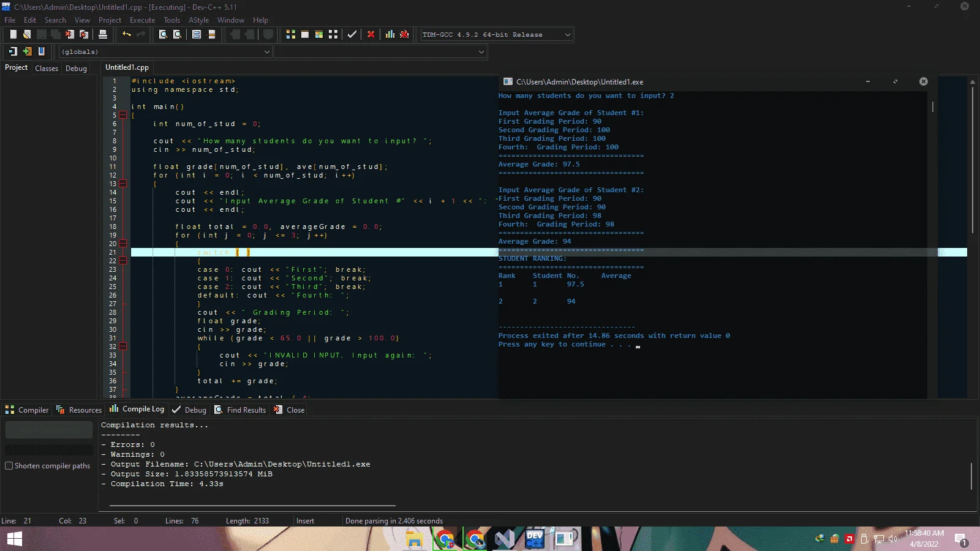The width and height of the screenshot is (980, 551).
Task: Toggle Shorten compiler paths checkbox
Action: coord(9,465)
